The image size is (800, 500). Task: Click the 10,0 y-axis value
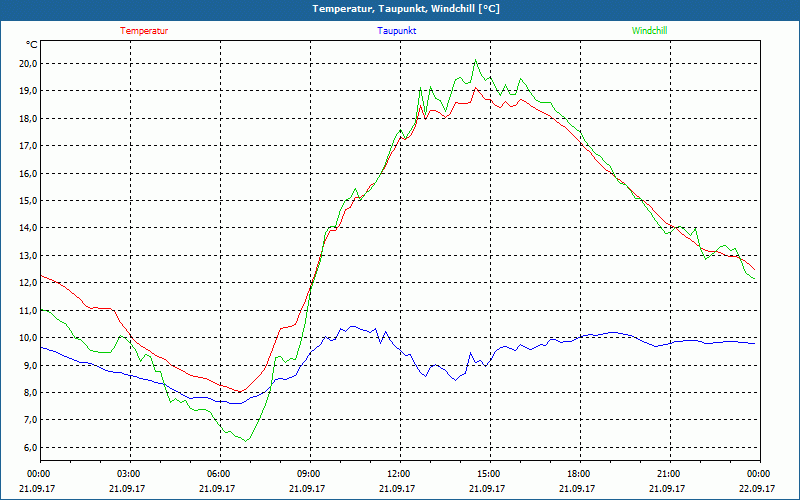click(x=28, y=338)
